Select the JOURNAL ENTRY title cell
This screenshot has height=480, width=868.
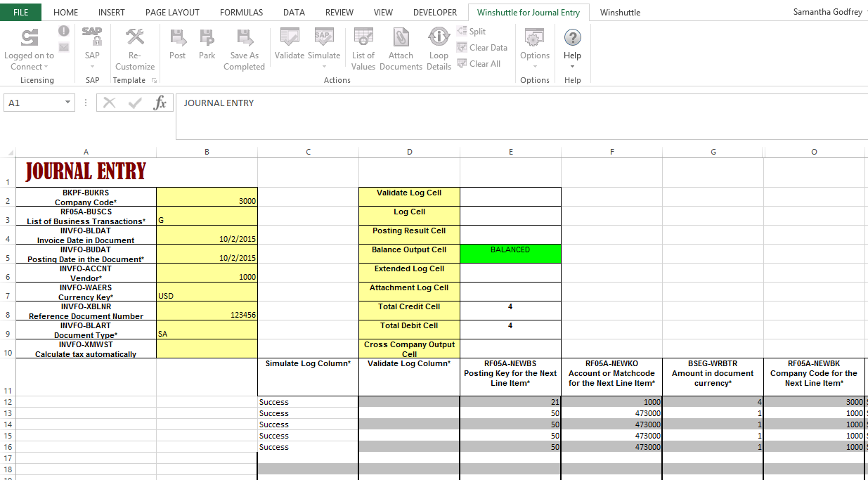coord(86,172)
